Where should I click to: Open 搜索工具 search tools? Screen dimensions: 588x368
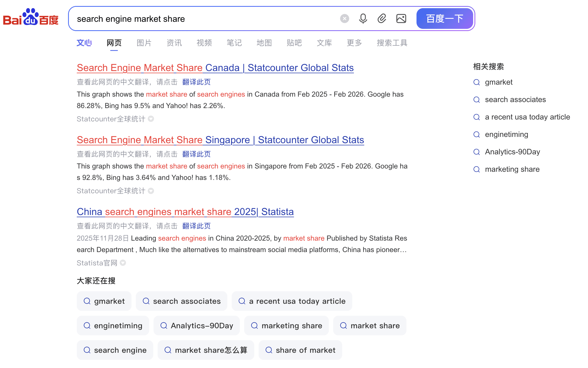tap(392, 43)
